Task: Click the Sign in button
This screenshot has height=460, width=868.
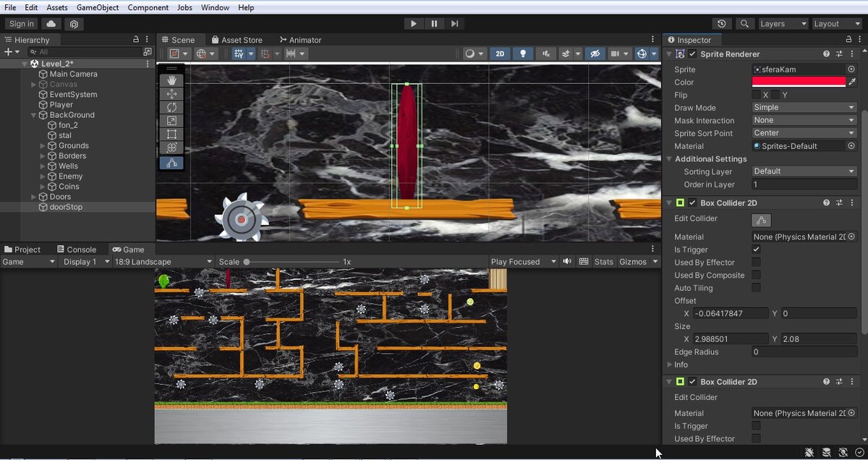Action: (22, 24)
